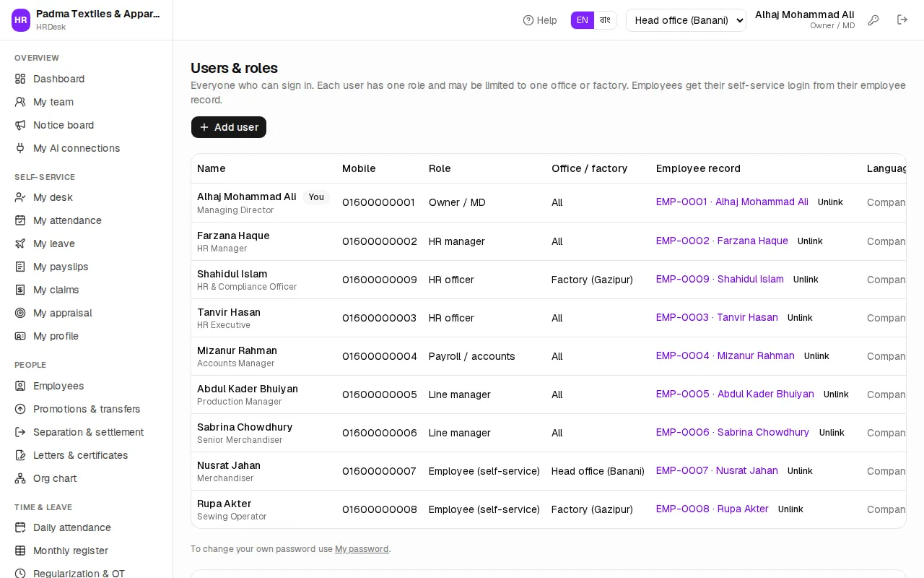Click the Alhaj Mohammad Ali header profile name
This screenshot has height=578, width=924.
pos(804,14)
